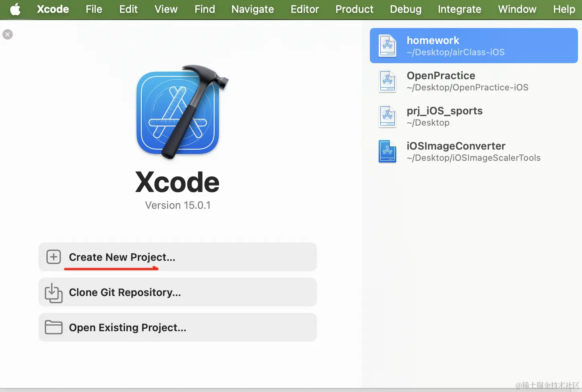The image size is (582, 392).
Task: Click the ~/Desktop/OpenPractice-iOS path text
Action: (x=468, y=88)
